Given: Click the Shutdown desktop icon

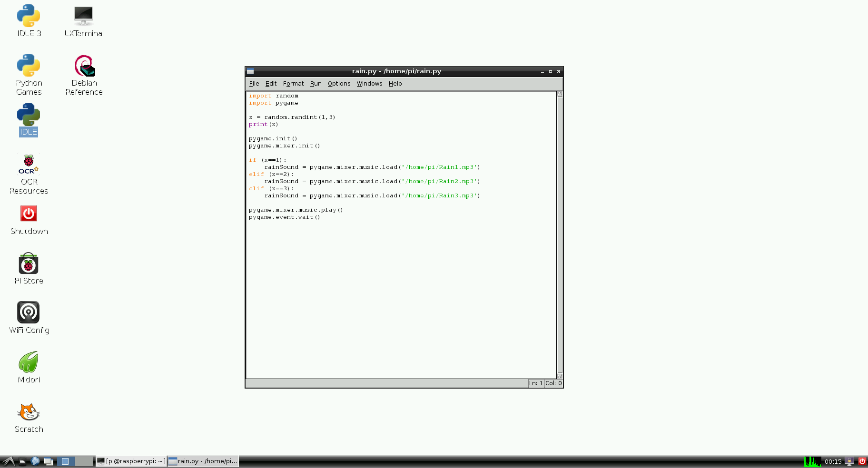Looking at the screenshot, I should click(x=29, y=220).
